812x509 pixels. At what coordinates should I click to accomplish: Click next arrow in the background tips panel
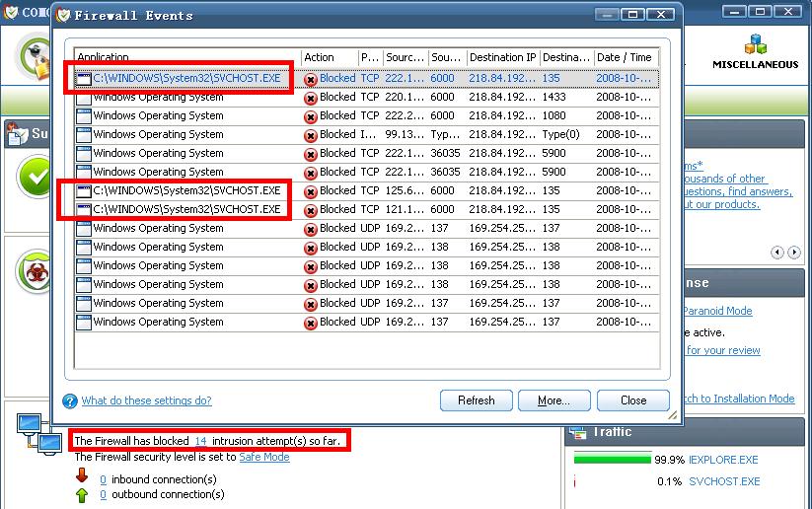(x=793, y=253)
